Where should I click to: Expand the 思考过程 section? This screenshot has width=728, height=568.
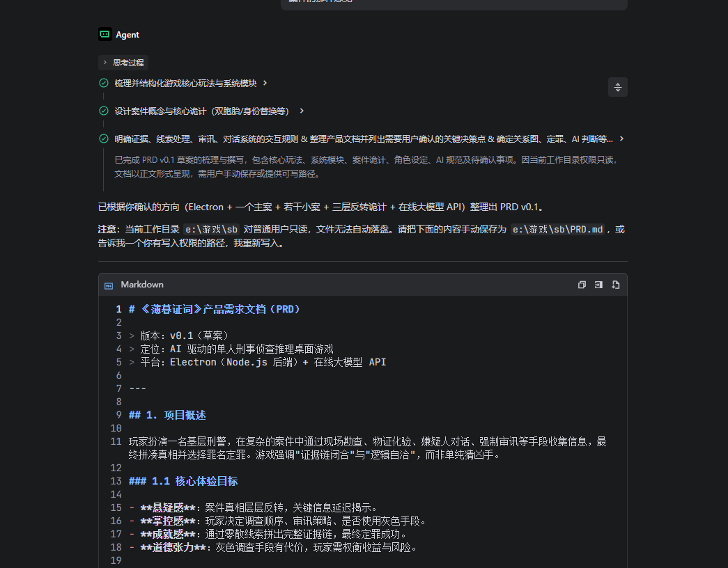(x=123, y=63)
